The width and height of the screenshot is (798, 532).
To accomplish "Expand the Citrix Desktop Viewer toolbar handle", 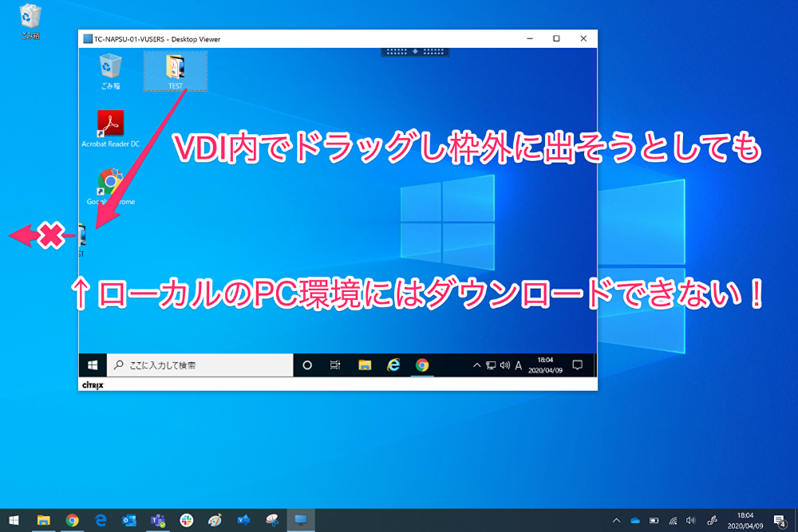I will [415, 52].
